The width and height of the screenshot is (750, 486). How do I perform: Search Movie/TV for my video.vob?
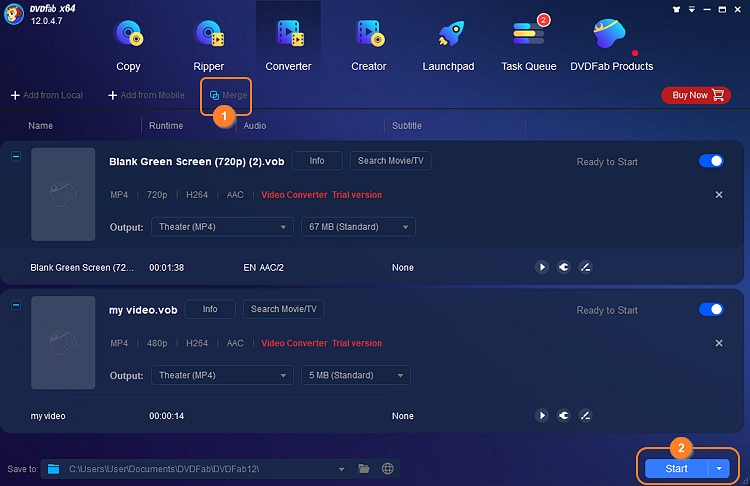pos(284,309)
